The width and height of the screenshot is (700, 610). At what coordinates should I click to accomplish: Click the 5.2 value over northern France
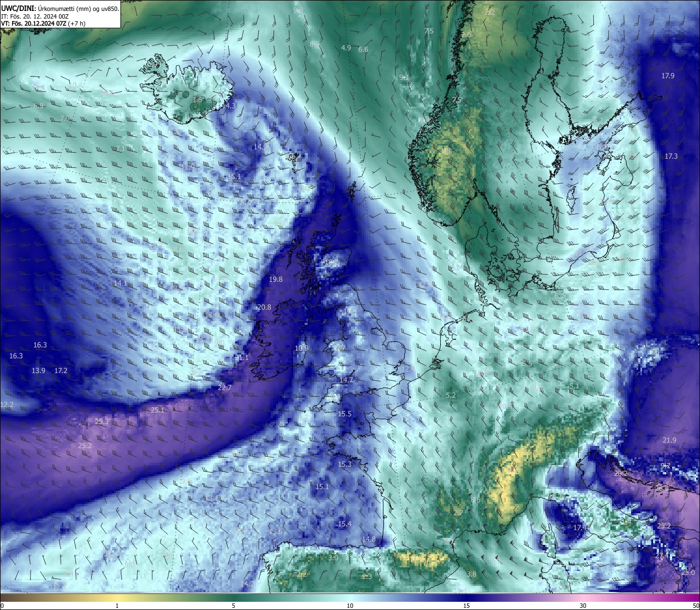point(451,396)
